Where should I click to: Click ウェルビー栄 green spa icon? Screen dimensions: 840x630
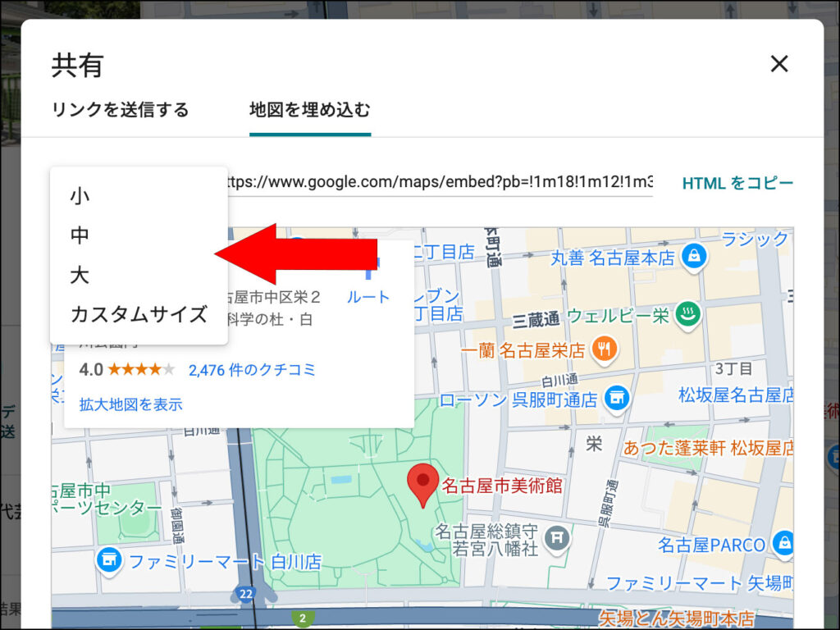688,314
